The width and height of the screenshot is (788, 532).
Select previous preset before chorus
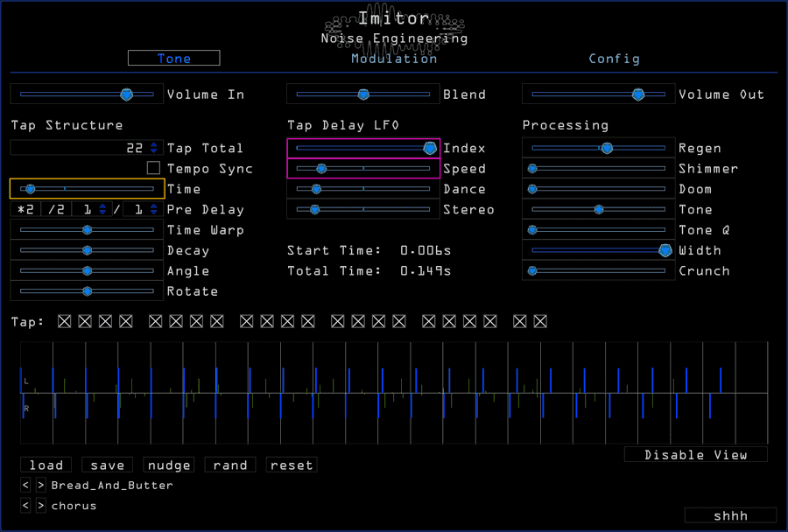pyautogui.click(x=25, y=506)
